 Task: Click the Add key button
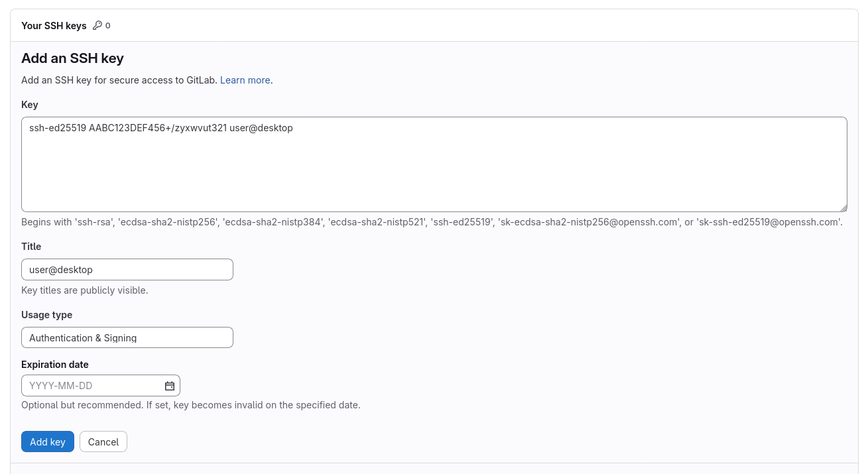[x=48, y=442]
